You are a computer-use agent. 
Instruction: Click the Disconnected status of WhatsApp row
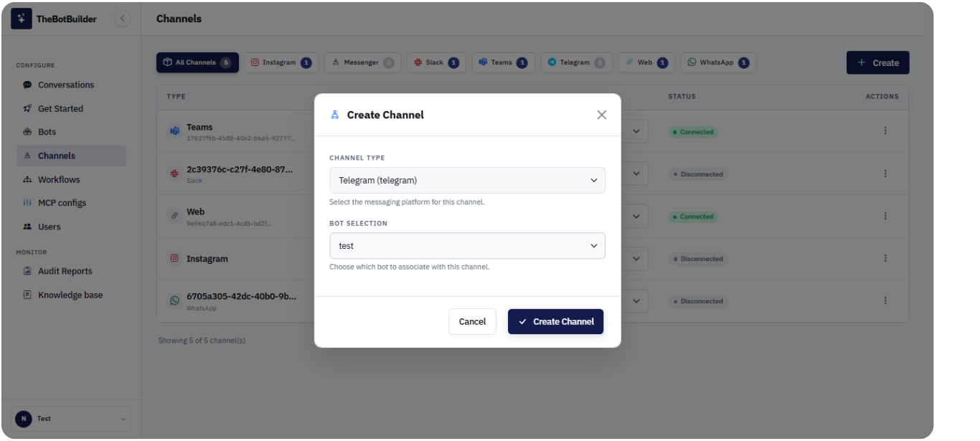[x=698, y=301]
